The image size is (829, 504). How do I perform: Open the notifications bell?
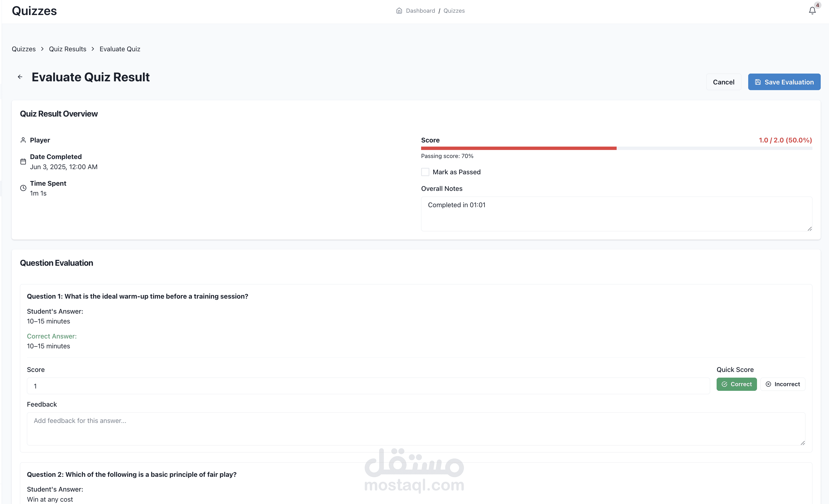coord(812,11)
